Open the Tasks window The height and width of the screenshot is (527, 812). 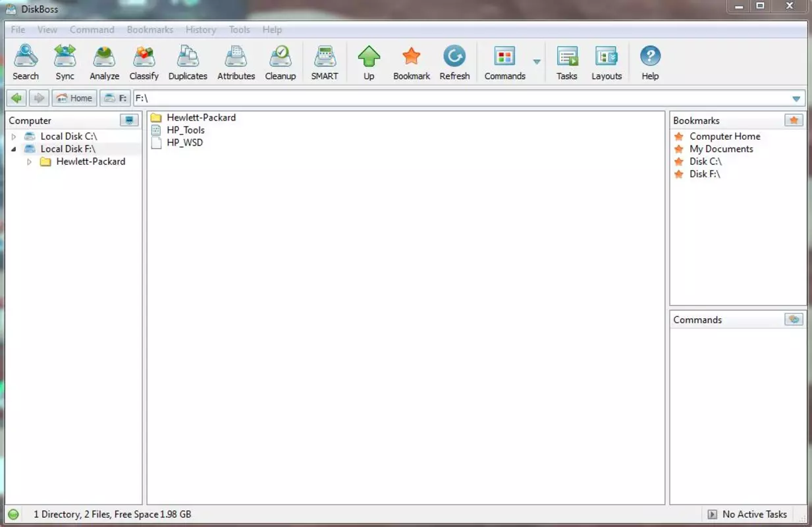click(566, 63)
